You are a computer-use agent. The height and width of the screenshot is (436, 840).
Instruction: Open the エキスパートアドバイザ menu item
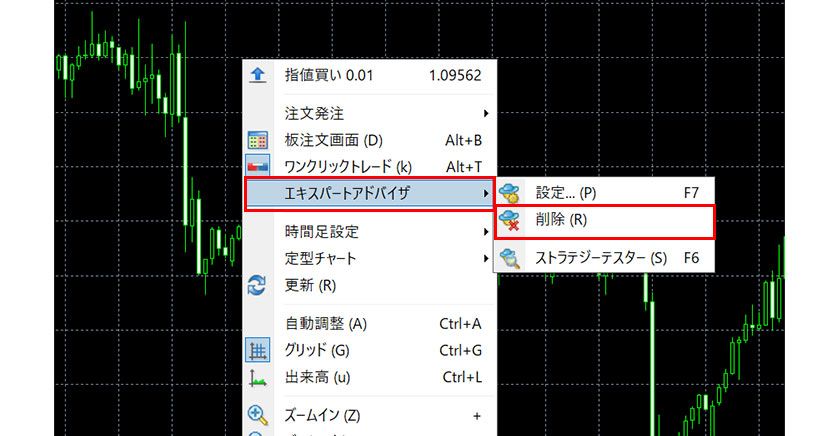[x=369, y=193]
